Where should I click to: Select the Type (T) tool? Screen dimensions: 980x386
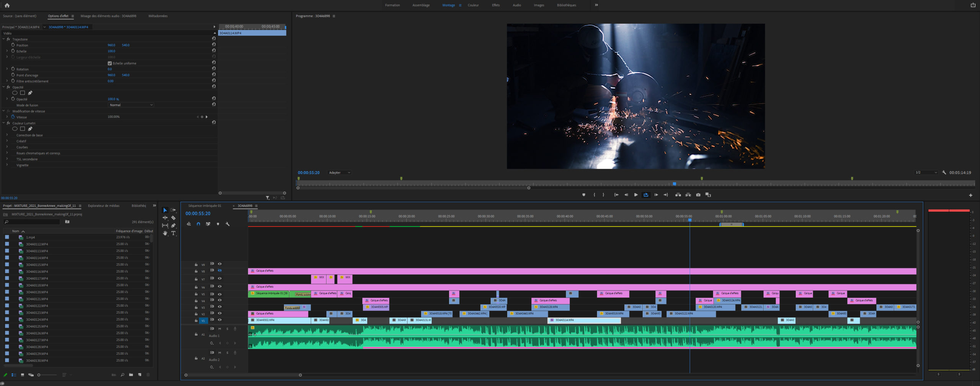pos(173,233)
